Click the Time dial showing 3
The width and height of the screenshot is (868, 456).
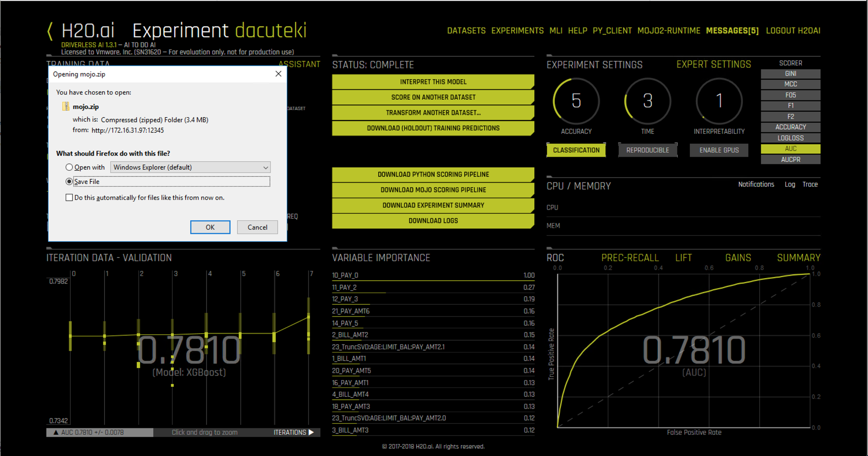[x=647, y=101]
